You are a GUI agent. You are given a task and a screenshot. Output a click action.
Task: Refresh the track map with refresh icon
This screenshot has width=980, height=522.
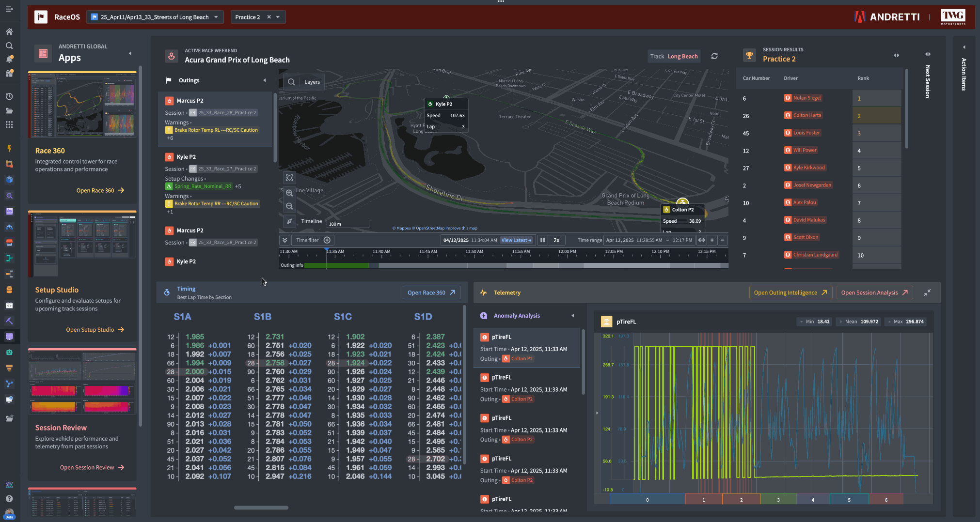tap(714, 56)
